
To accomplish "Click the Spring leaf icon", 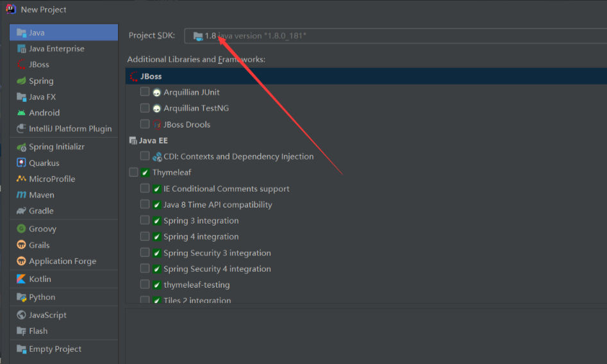I will point(21,81).
